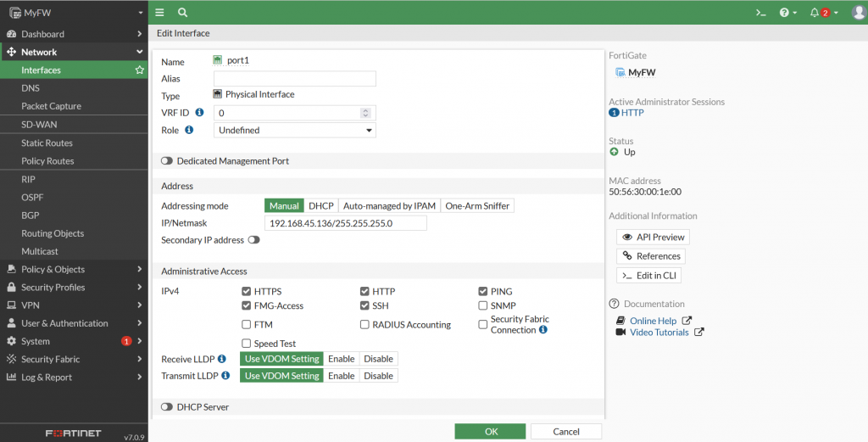Expand the VPN menu
Image resolution: width=868 pixels, height=442 pixels.
point(140,305)
